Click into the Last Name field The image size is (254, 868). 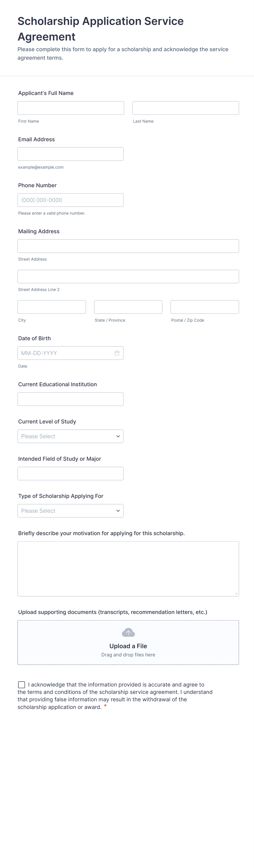185,108
